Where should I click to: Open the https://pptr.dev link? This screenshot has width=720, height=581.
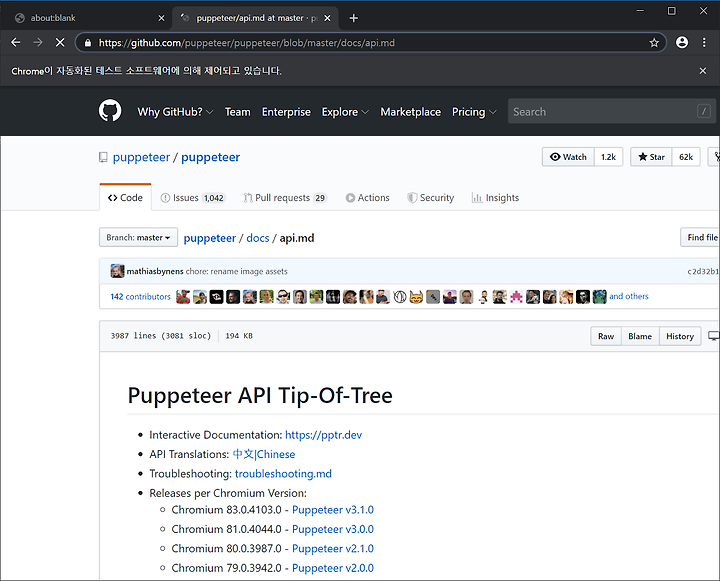coord(323,435)
